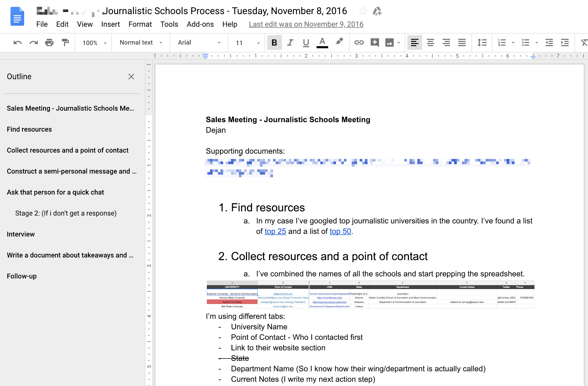Insert an image using picture icon

pos(390,42)
